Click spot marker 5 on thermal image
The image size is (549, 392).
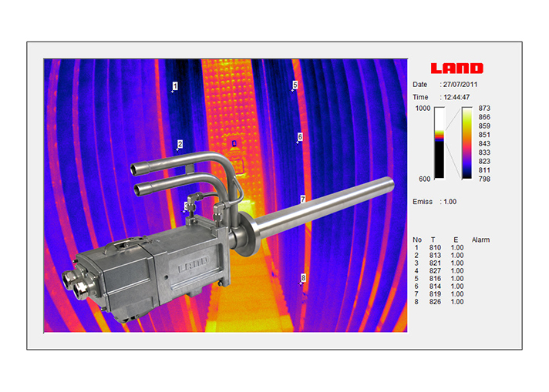295,85
